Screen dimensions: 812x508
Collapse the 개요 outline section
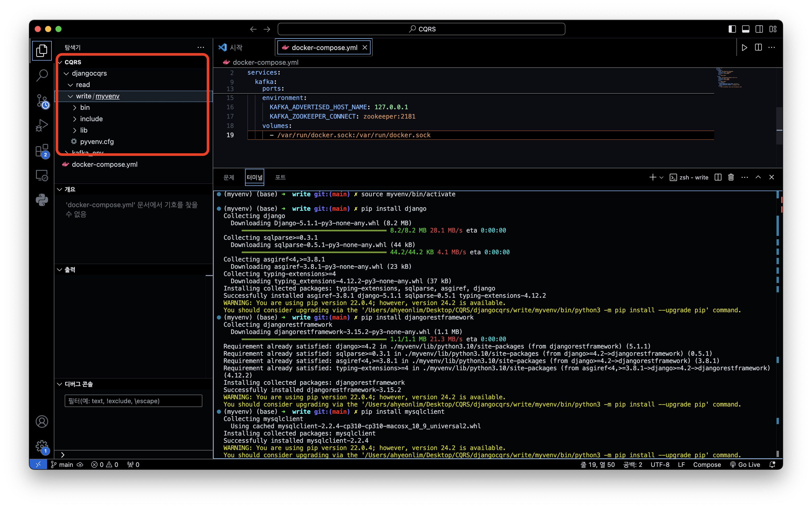tap(70, 189)
